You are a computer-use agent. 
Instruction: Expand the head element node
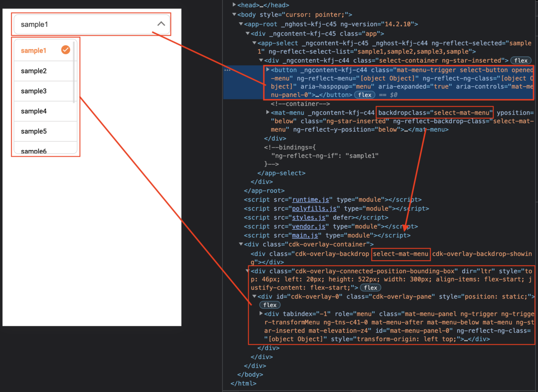234,5
